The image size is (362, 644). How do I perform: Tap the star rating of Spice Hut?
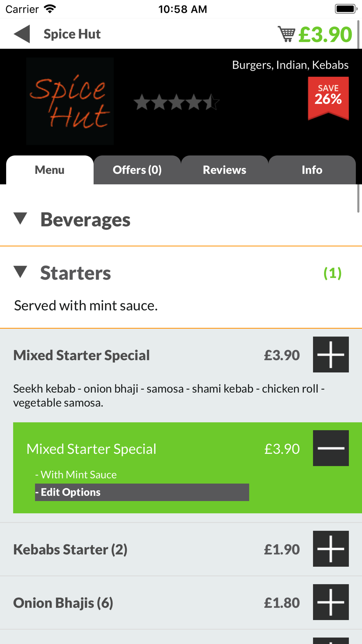pyautogui.click(x=176, y=102)
